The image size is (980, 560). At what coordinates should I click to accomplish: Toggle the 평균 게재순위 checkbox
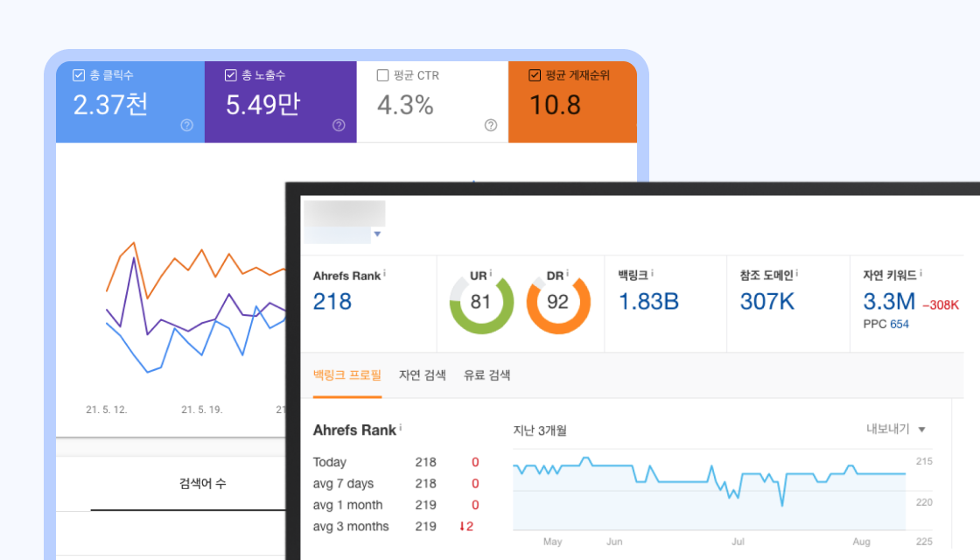pyautogui.click(x=535, y=75)
